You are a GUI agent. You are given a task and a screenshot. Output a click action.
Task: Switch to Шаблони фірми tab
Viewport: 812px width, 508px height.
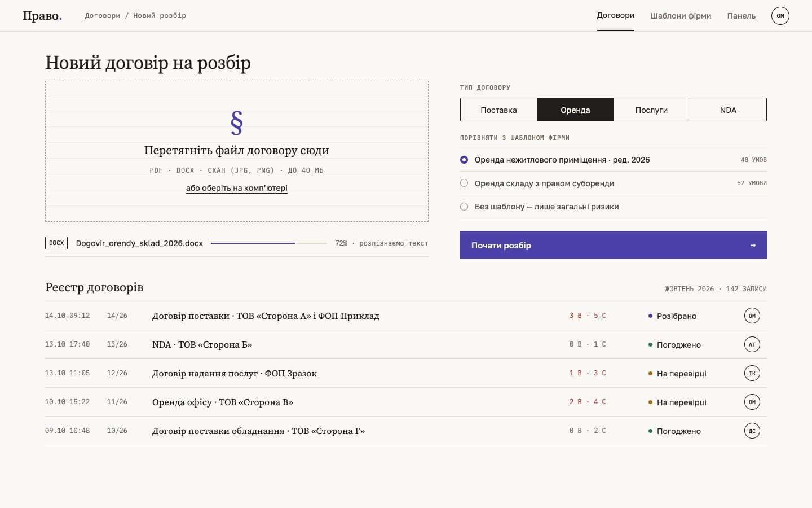click(x=681, y=16)
